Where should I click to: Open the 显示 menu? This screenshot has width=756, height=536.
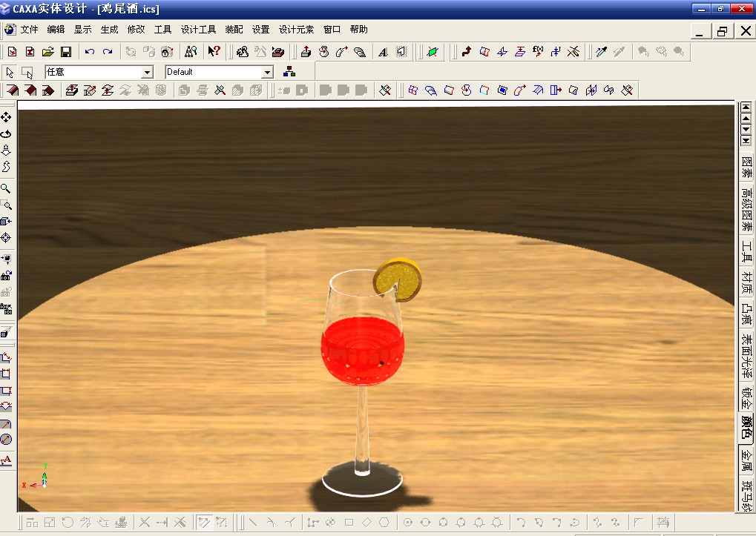tap(82, 30)
